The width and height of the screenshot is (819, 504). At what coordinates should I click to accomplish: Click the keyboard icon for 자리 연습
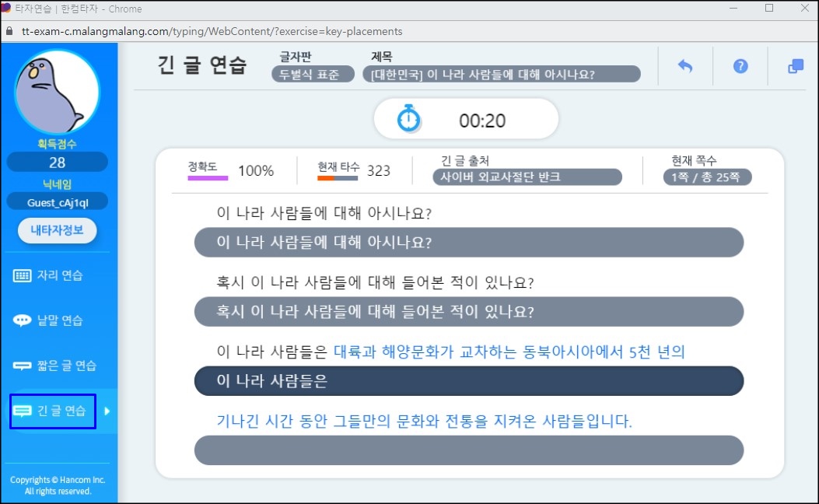point(22,275)
